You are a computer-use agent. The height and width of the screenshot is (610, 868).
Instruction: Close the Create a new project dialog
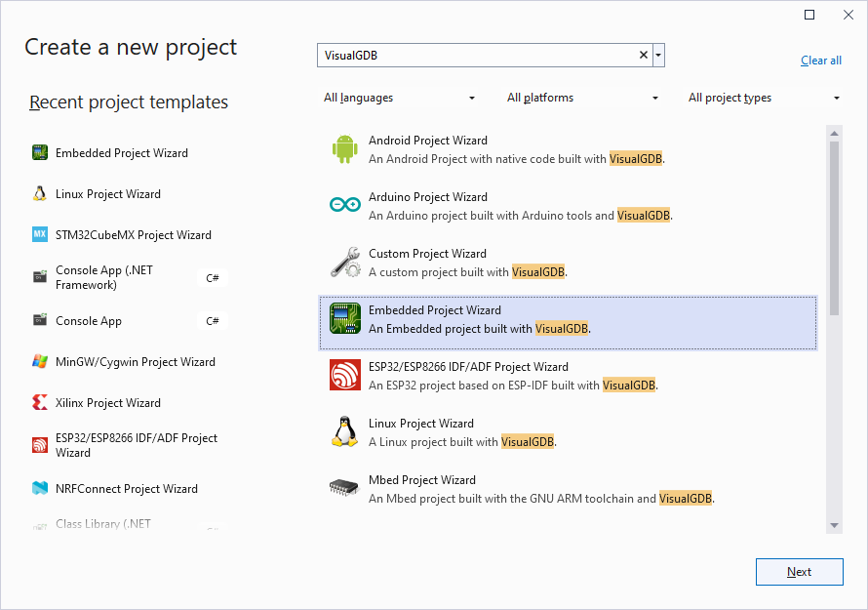(x=848, y=15)
